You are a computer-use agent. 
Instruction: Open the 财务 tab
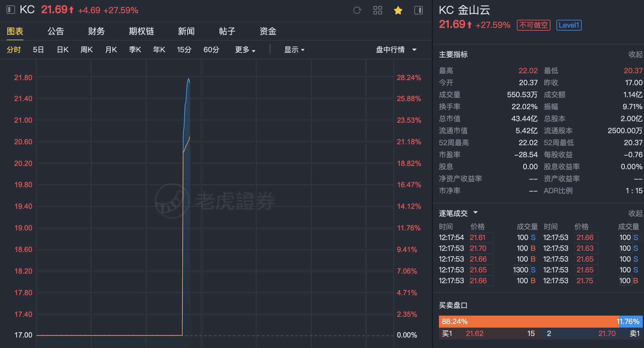click(x=97, y=31)
